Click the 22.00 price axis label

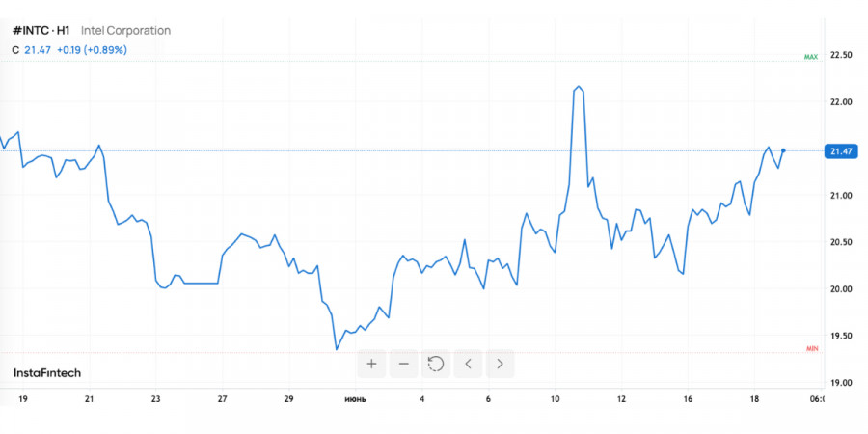click(841, 102)
